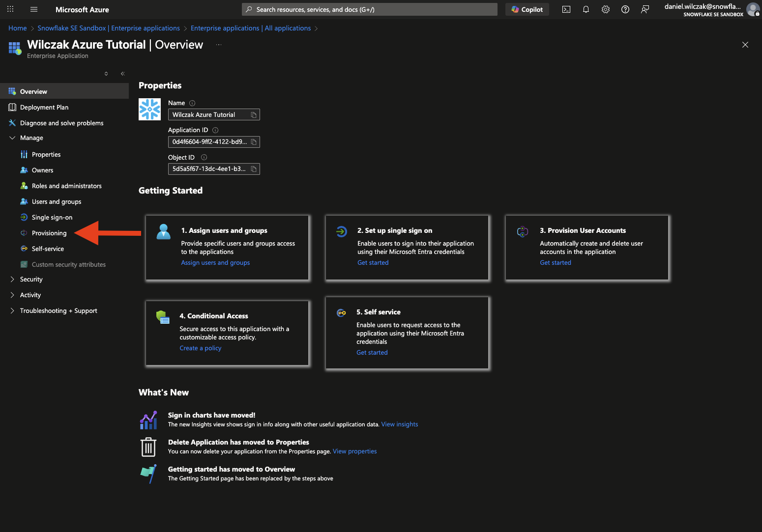The width and height of the screenshot is (762, 532).
Task: Click the Assign users and groups link
Action: click(215, 263)
